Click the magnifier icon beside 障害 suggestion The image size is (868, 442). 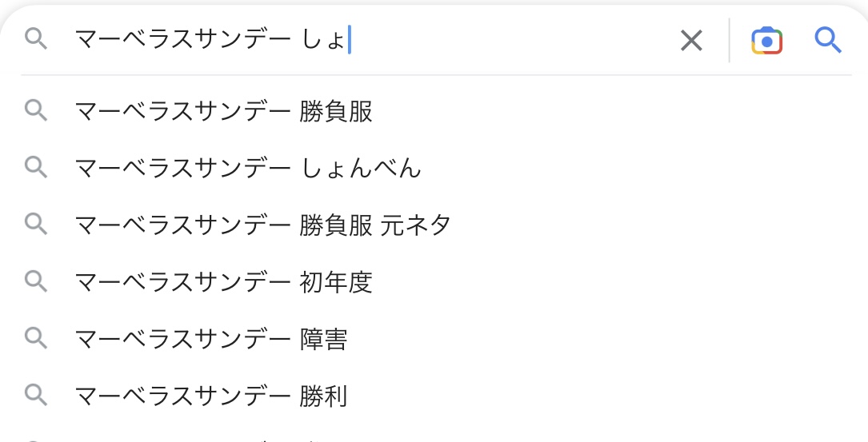[x=36, y=338]
